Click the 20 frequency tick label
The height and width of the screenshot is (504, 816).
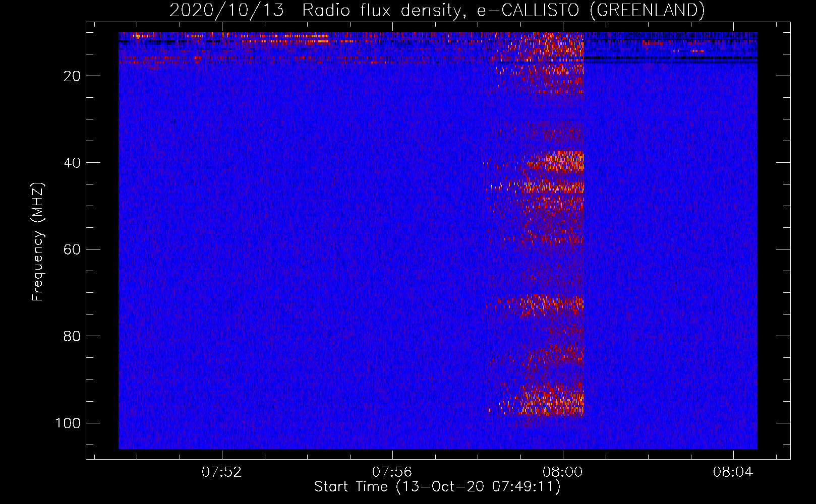[x=72, y=76]
